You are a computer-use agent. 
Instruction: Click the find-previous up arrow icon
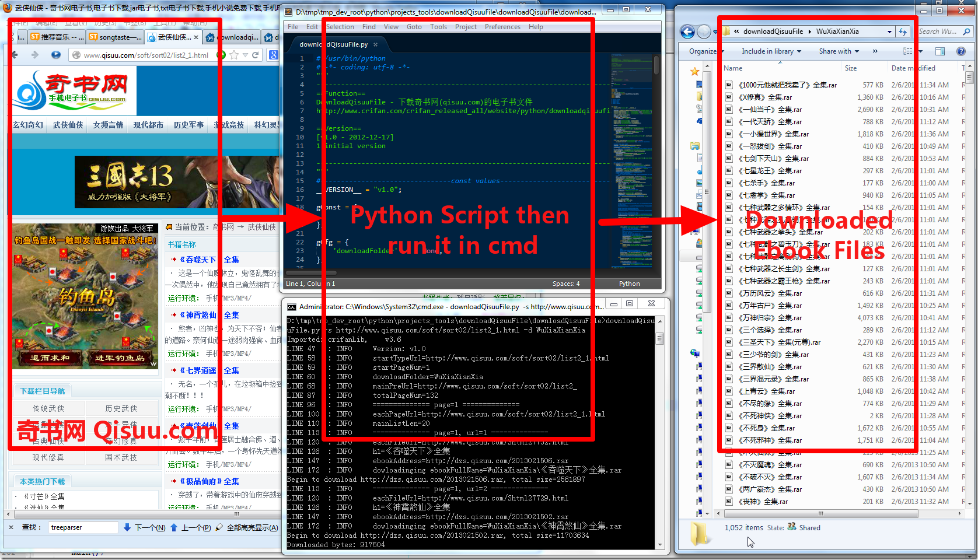coord(174,527)
